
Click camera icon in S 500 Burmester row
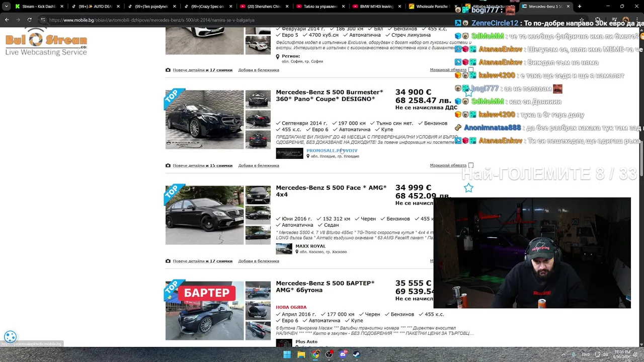(168, 165)
